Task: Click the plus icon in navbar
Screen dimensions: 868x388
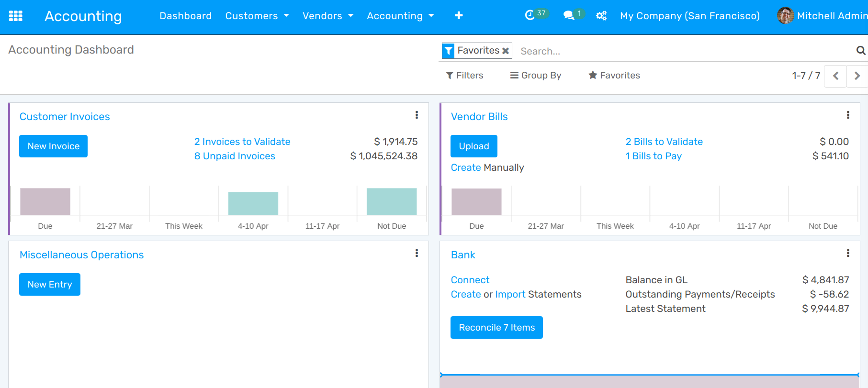Action: click(x=458, y=16)
